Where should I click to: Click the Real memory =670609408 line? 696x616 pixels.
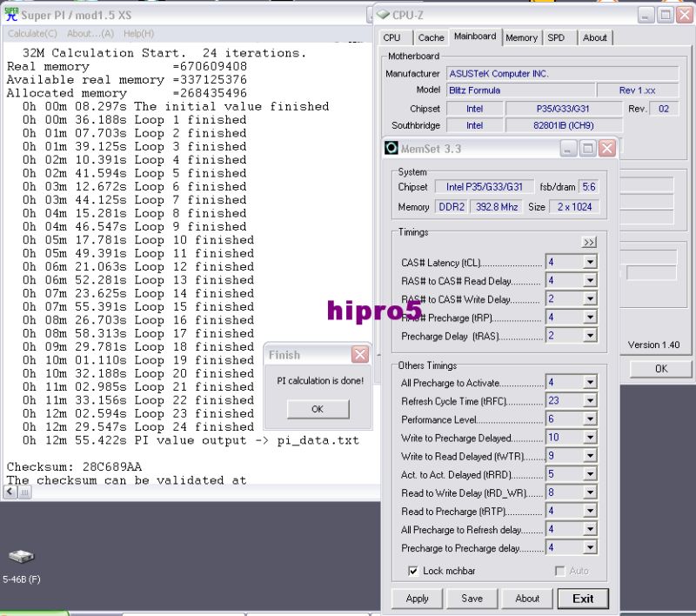click(x=127, y=67)
